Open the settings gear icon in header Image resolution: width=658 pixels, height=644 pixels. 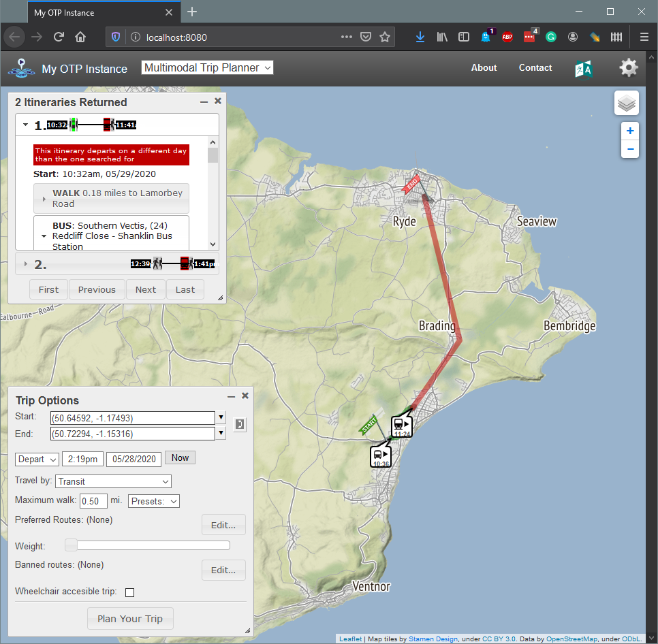pyautogui.click(x=627, y=67)
